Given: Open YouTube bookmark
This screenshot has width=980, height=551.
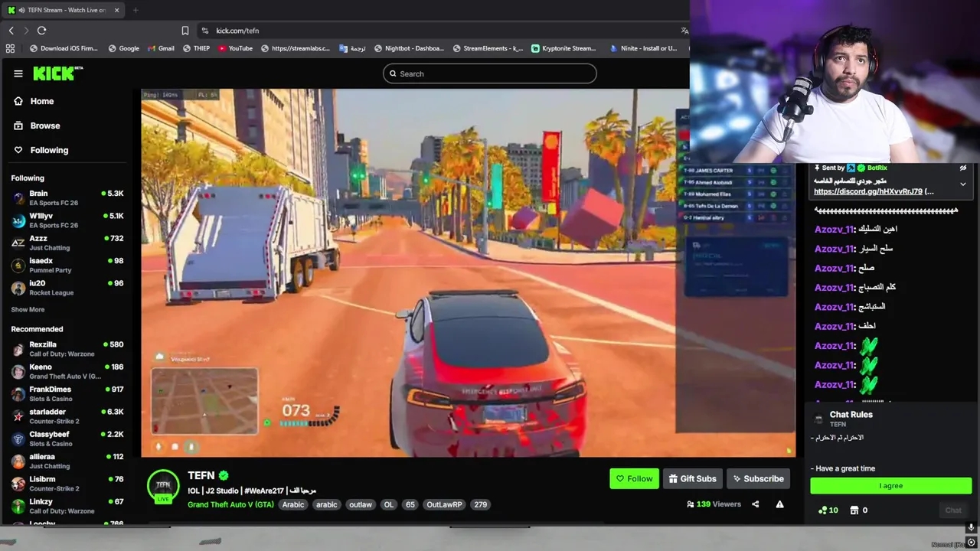Looking at the screenshot, I should (x=235, y=48).
